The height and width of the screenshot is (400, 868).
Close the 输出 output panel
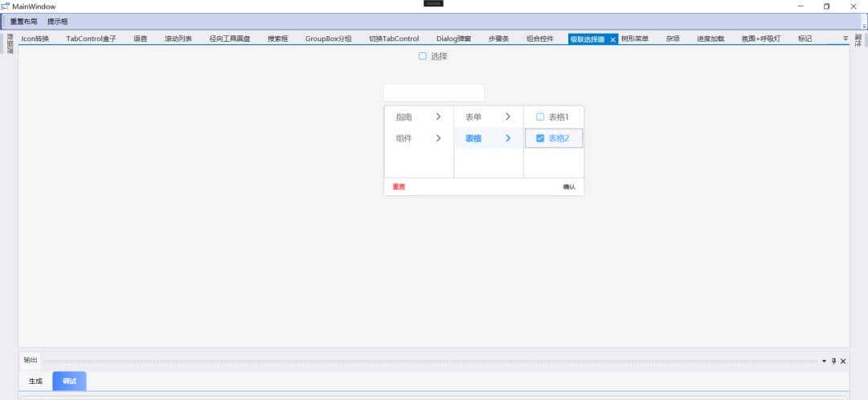coord(843,361)
